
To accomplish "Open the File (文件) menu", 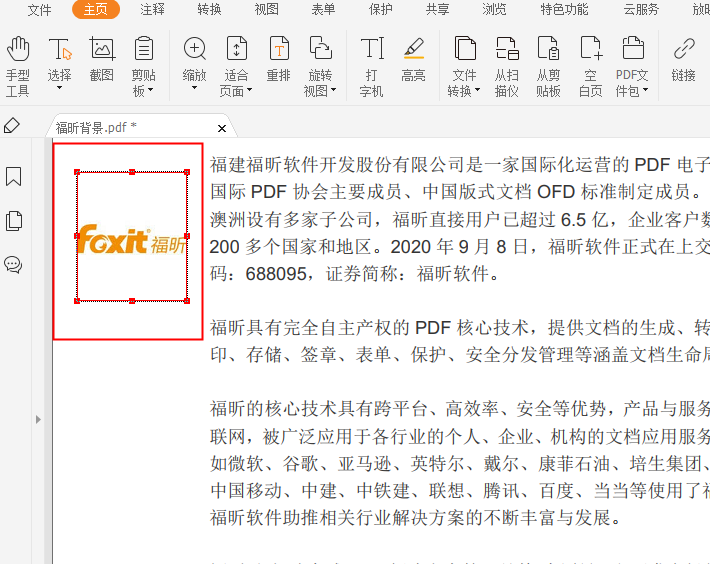I will point(39,10).
